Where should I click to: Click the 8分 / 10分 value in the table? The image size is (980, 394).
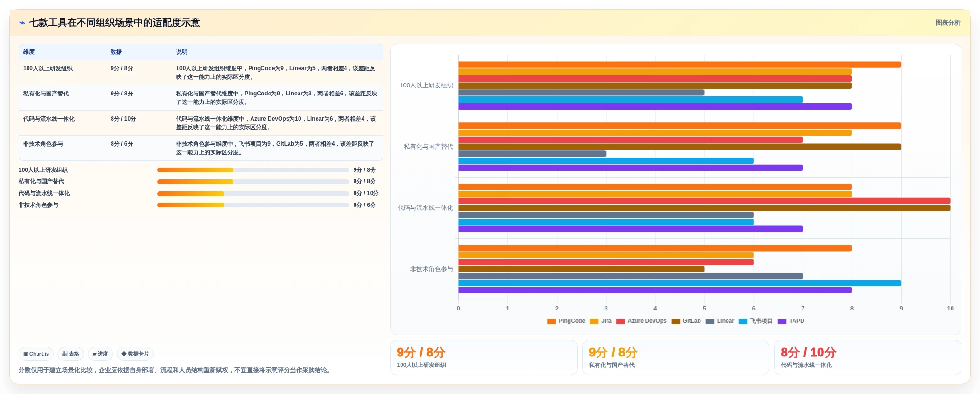[123, 119]
